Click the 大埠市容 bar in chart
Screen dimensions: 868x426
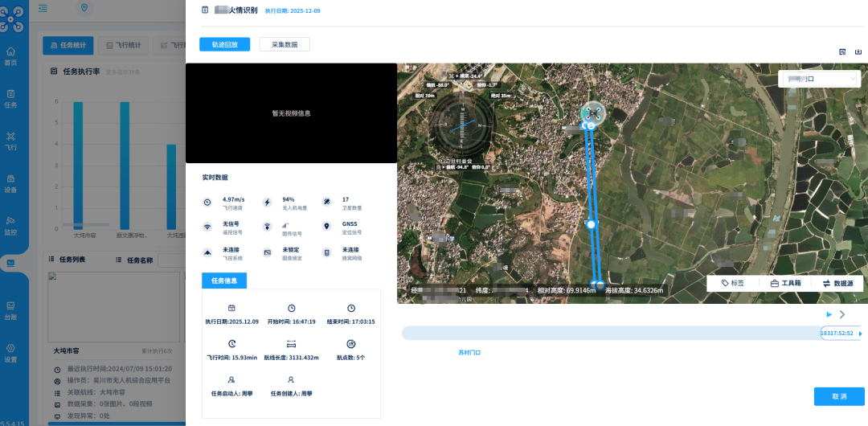(78, 166)
